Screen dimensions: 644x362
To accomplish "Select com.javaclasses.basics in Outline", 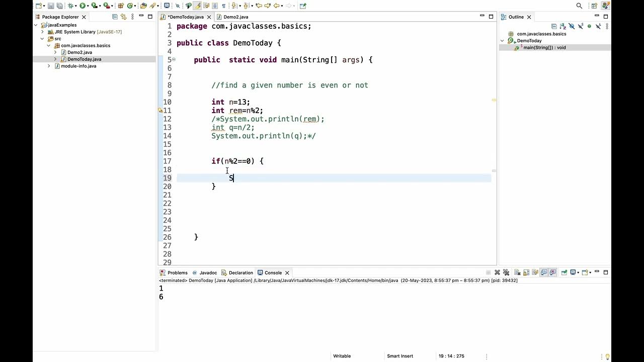I will tap(541, 34).
